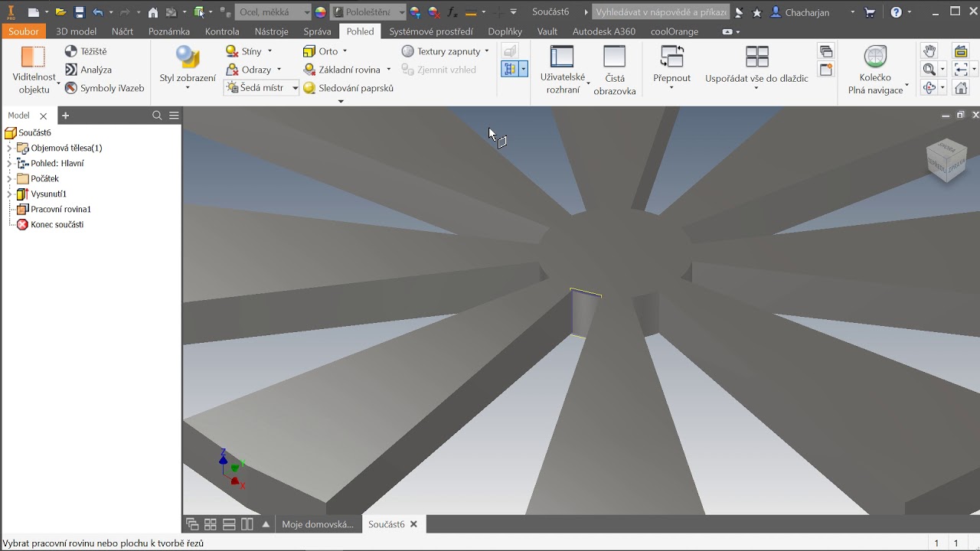
Task: Open the Kolečko Plná navigace wheel
Action: click(875, 70)
